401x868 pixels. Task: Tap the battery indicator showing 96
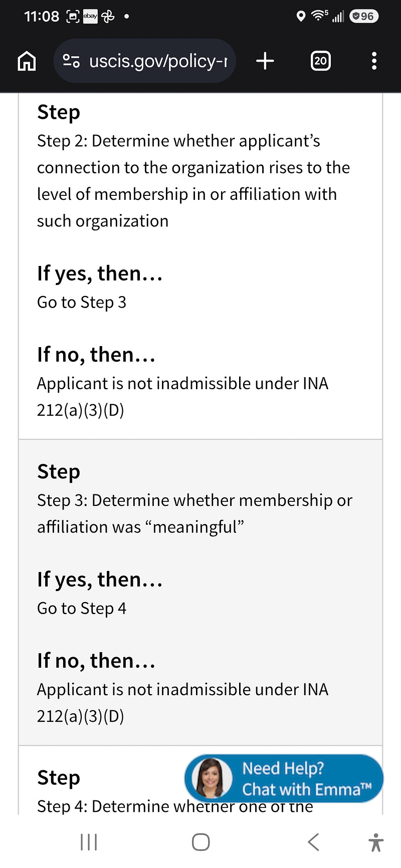363,17
